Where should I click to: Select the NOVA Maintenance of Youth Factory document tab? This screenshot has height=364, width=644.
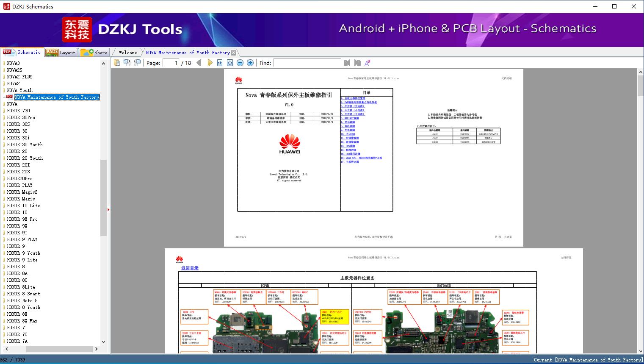(188, 53)
